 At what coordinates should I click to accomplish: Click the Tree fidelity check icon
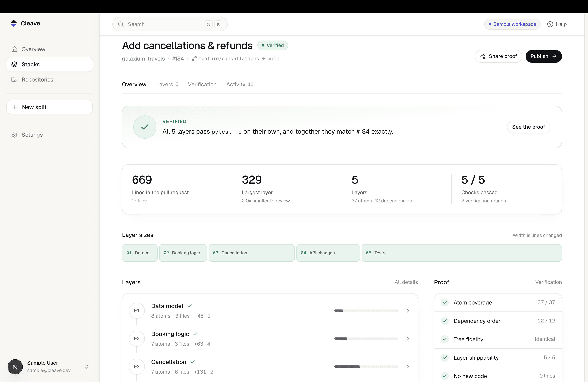click(445, 339)
